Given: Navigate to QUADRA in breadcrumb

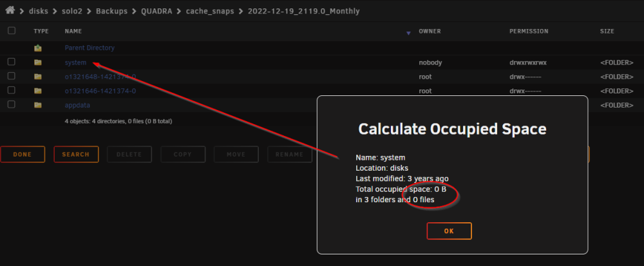Looking at the screenshot, I should point(156,11).
